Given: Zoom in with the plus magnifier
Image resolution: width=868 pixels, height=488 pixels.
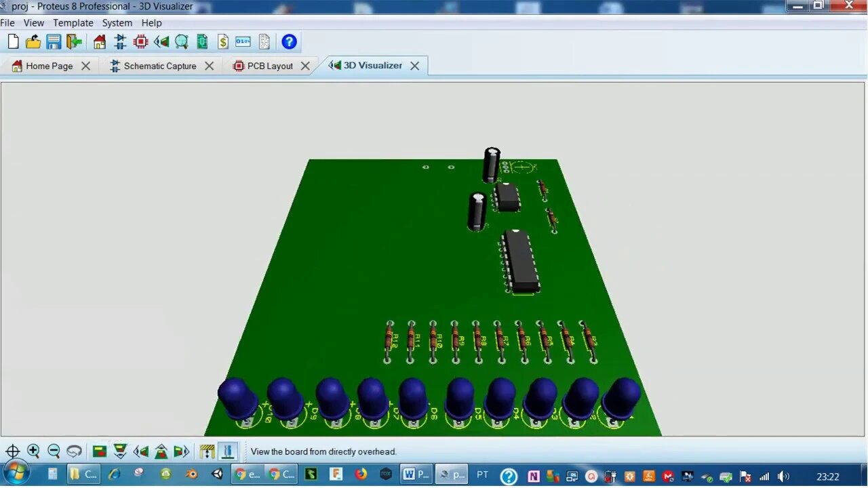Looking at the screenshot, I should [x=33, y=451].
